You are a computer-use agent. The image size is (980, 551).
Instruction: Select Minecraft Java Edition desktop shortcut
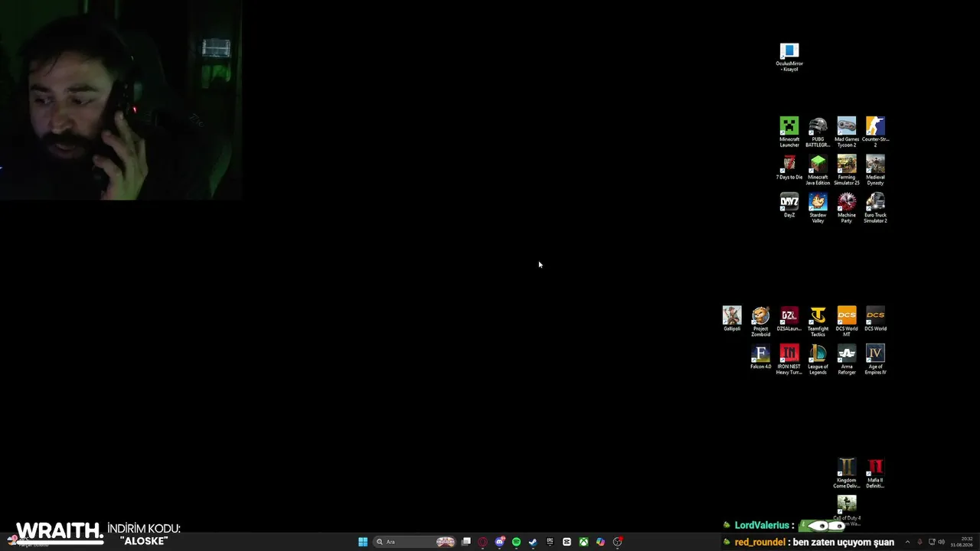[x=818, y=170]
